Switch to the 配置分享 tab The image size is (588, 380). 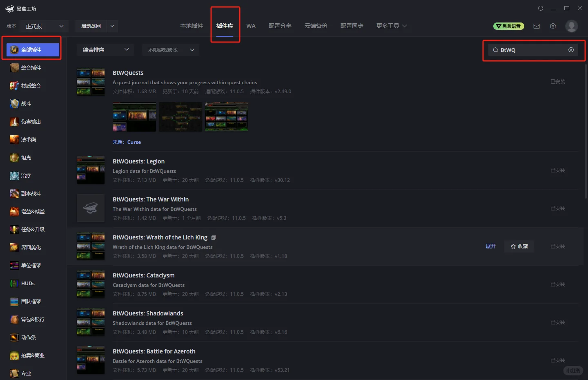tap(280, 26)
